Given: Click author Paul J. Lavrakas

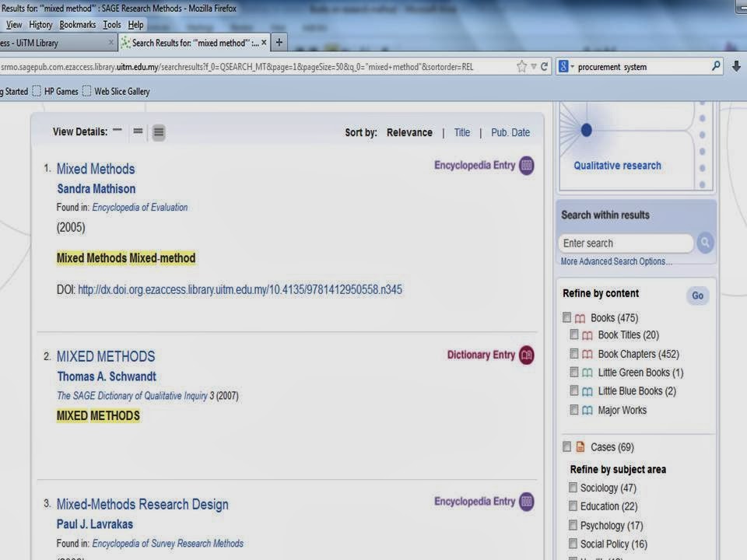Looking at the screenshot, I should pos(95,524).
